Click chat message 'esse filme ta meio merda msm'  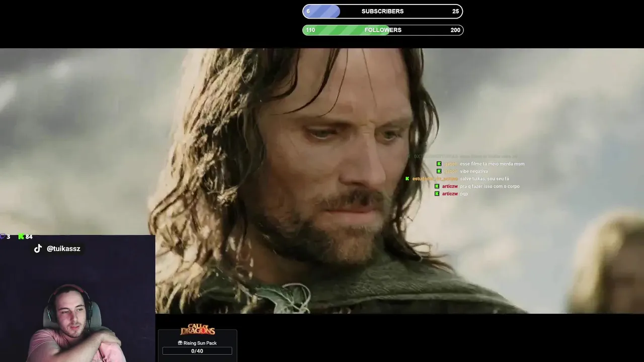tap(492, 164)
